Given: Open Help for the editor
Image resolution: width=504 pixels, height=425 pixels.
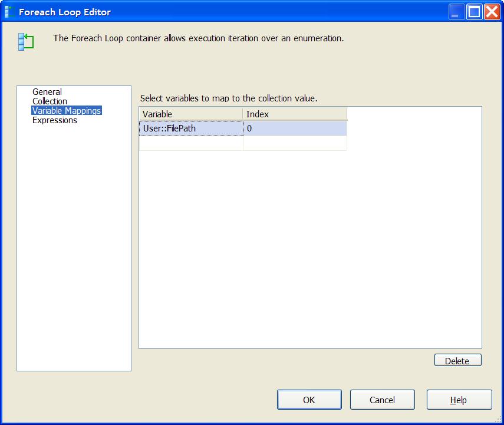Looking at the screenshot, I should (x=459, y=400).
